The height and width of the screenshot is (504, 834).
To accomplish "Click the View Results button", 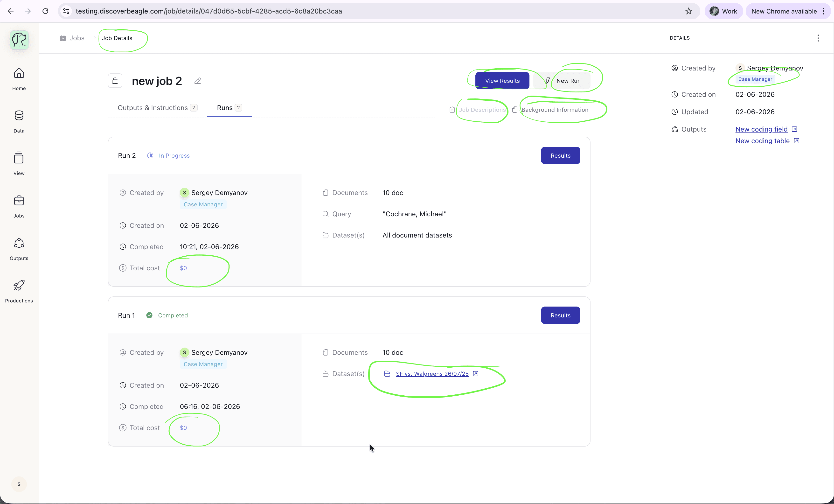I will pos(502,81).
